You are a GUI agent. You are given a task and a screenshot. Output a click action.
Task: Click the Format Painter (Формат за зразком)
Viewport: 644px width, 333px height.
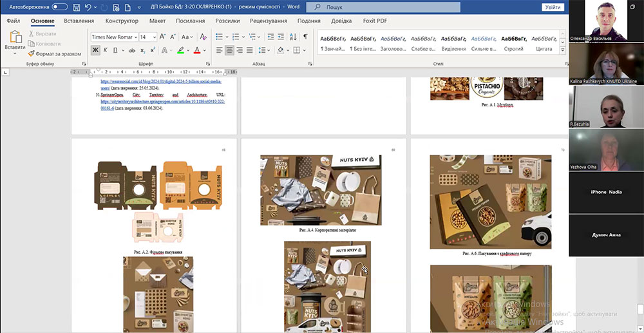click(55, 54)
